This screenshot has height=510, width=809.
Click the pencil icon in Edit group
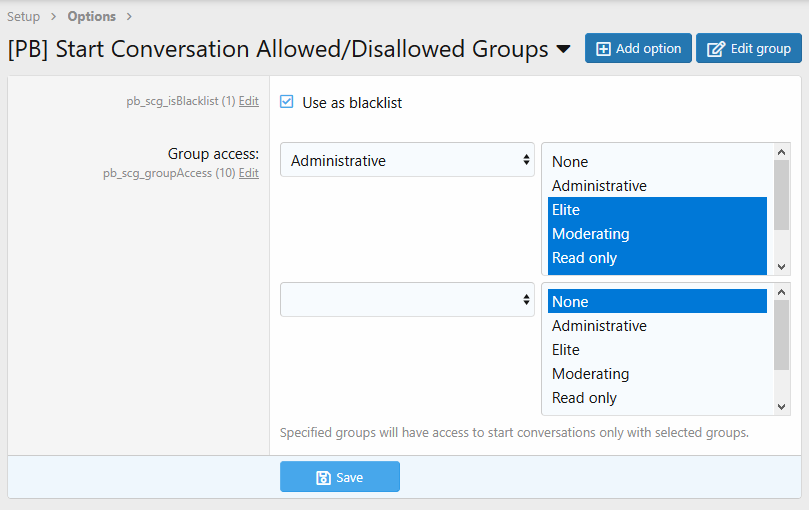point(716,48)
